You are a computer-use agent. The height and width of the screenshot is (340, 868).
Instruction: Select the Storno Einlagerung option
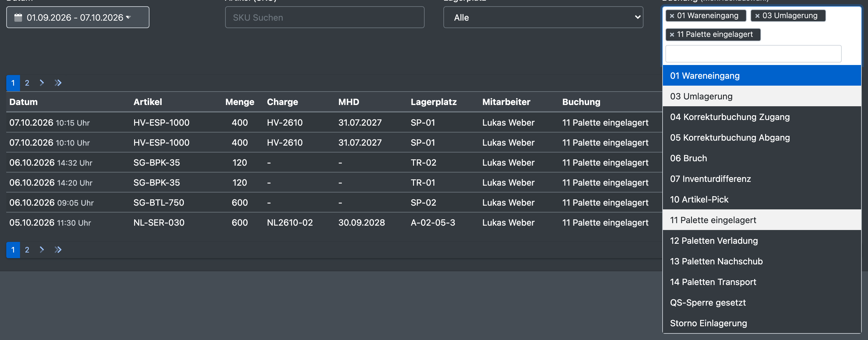point(761,323)
